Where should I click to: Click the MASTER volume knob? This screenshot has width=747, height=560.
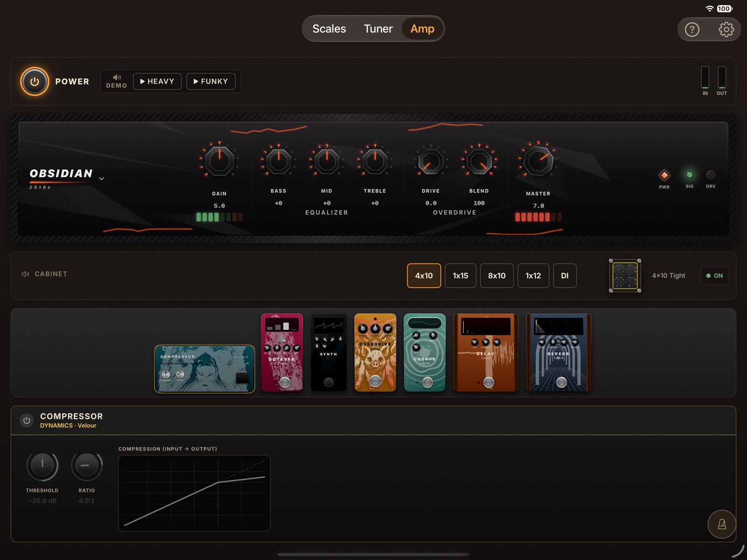[x=538, y=161]
